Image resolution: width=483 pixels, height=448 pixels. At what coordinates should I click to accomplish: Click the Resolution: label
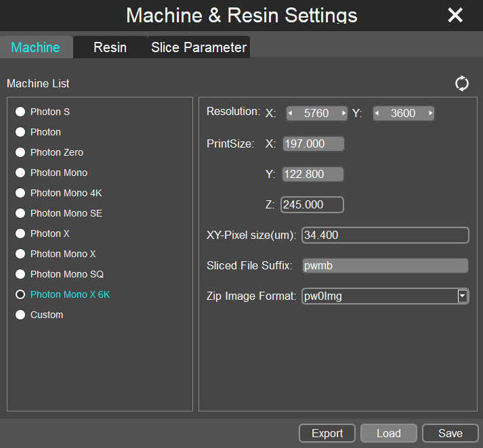pos(234,112)
